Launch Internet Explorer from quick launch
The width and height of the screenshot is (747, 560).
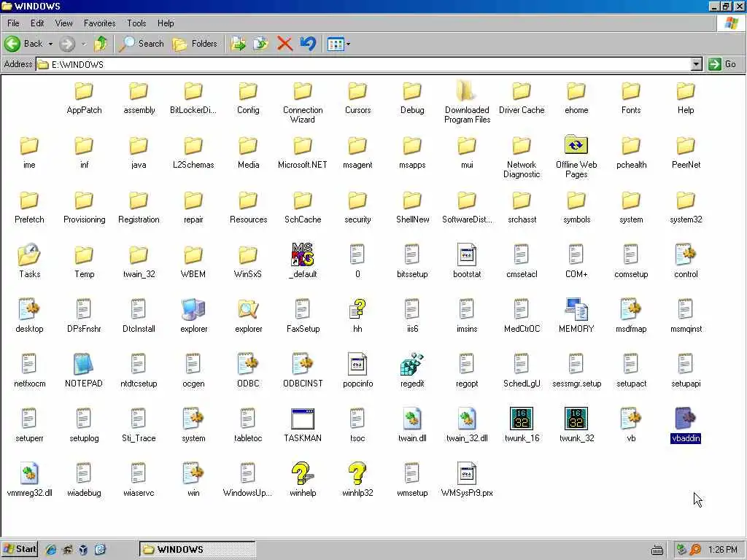tap(50, 550)
